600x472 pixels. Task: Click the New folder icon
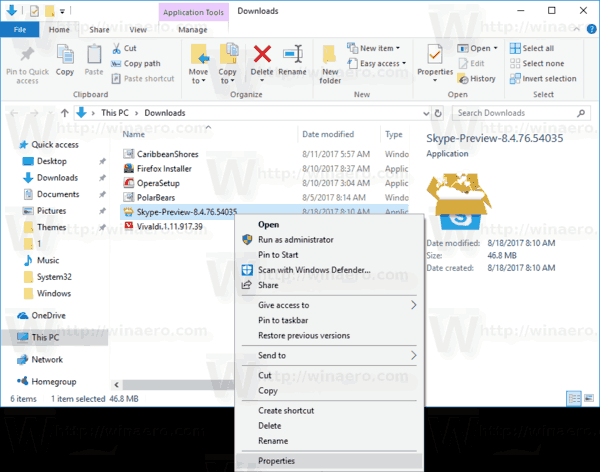329,54
